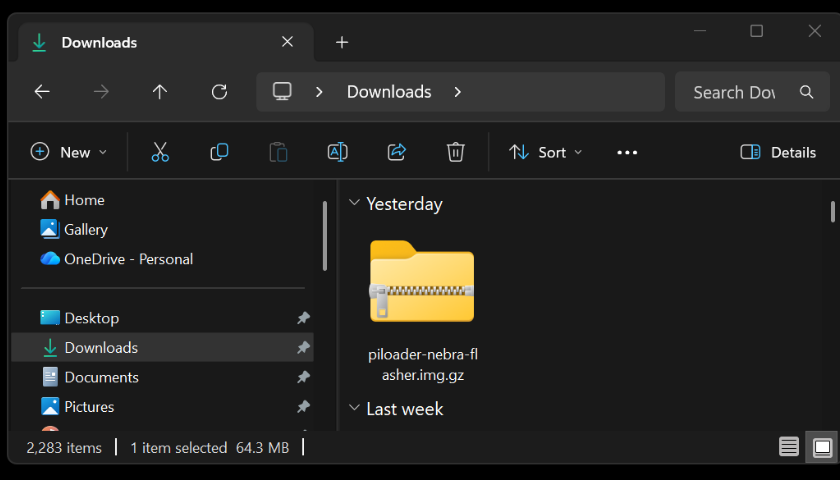Open the Sort options dropdown
The width and height of the screenshot is (840, 480).
(545, 152)
